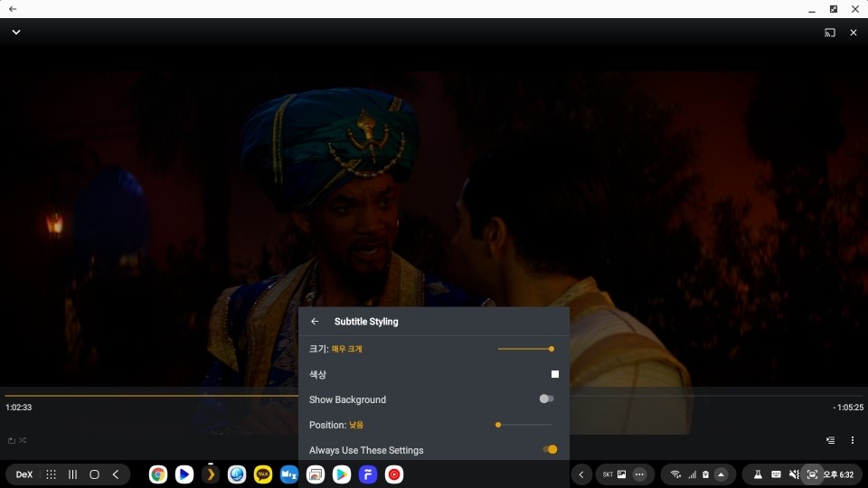Toggle the repeat icon below the timeline
Viewport: 868px width, 488px height.
tap(11, 440)
